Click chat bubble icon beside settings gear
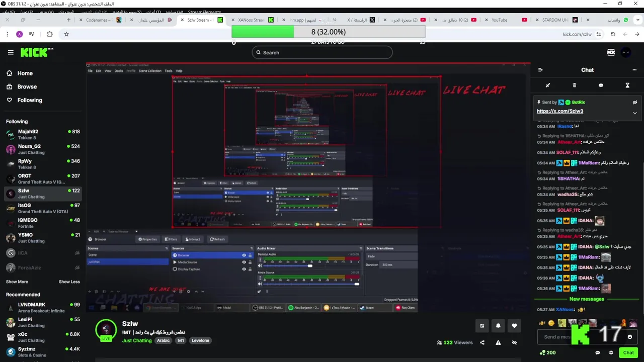Screen dimensions: 644x362 click(598, 352)
